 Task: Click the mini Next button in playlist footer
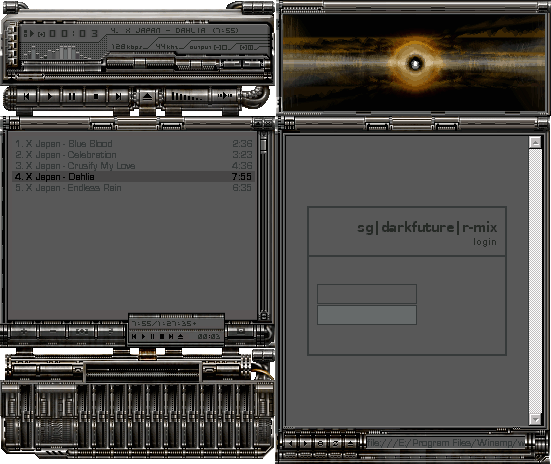tap(171, 336)
